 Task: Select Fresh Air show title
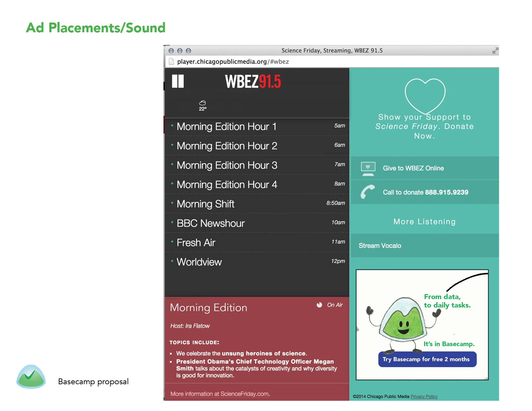(x=196, y=243)
